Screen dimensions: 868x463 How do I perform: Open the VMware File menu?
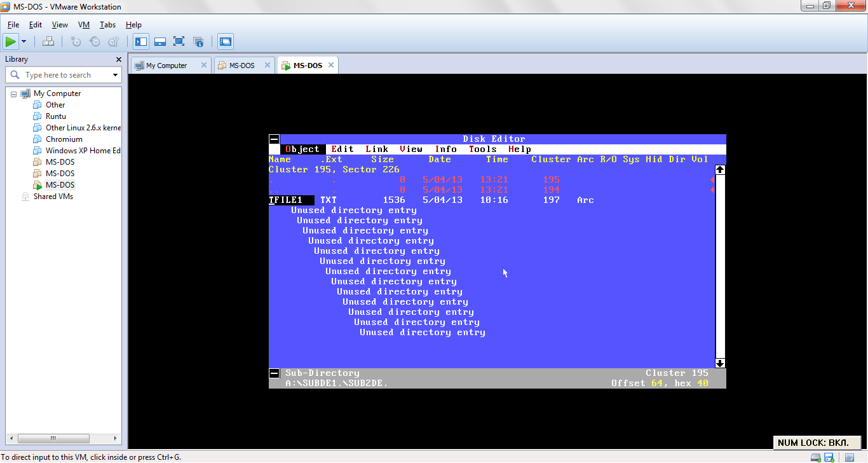[13, 25]
